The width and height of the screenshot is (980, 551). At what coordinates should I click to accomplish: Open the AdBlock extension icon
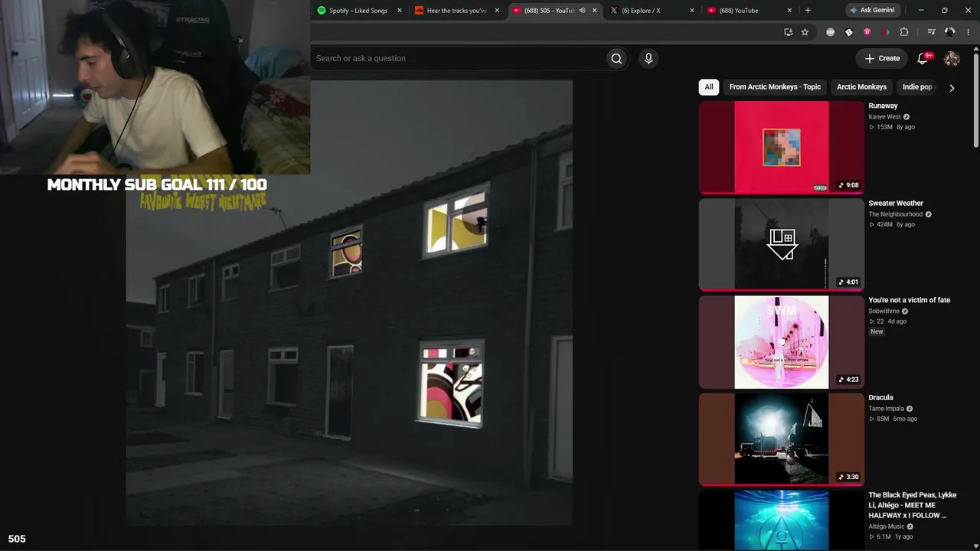tap(831, 32)
